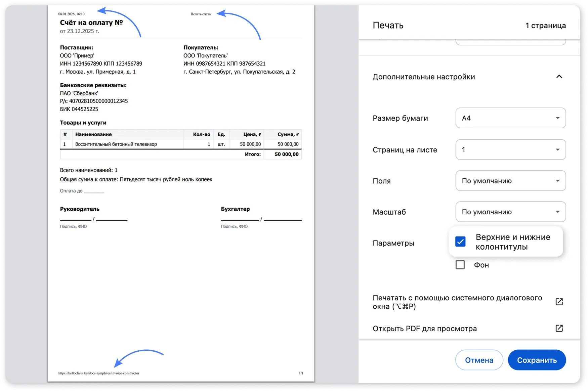Click the external-link icon beside Открыть PDF
The height and width of the screenshot is (391, 588).
point(559,328)
